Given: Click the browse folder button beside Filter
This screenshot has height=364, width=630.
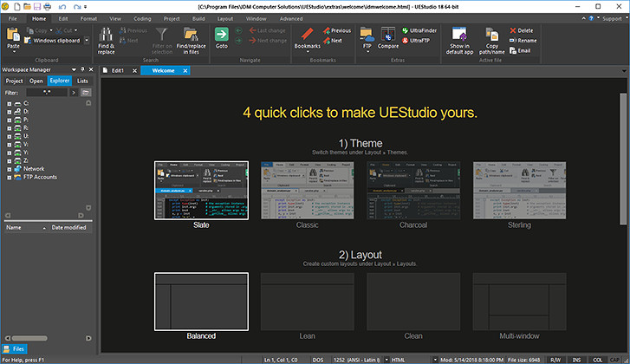Looking at the screenshot, I should pos(85,93).
